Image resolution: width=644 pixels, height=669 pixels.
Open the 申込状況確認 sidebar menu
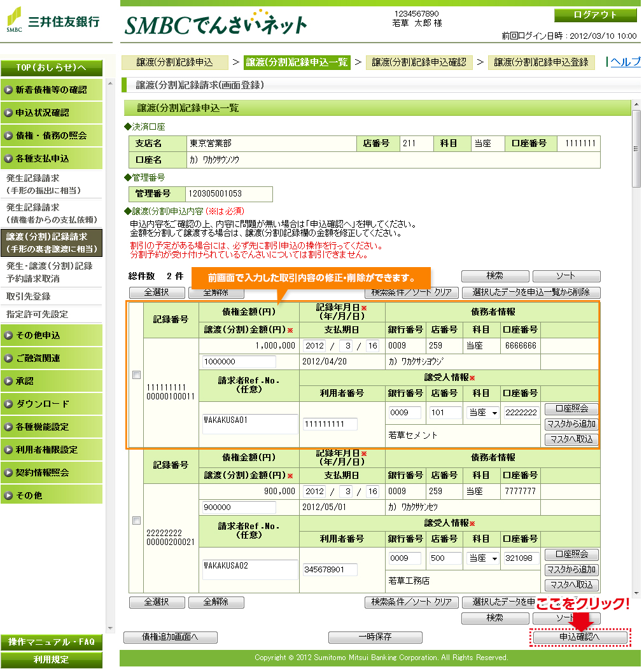pyautogui.click(x=52, y=113)
